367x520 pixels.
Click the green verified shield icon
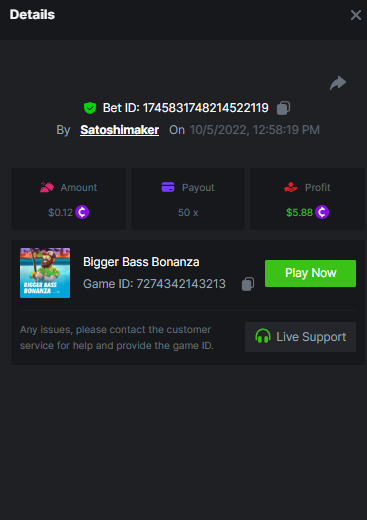(90, 108)
